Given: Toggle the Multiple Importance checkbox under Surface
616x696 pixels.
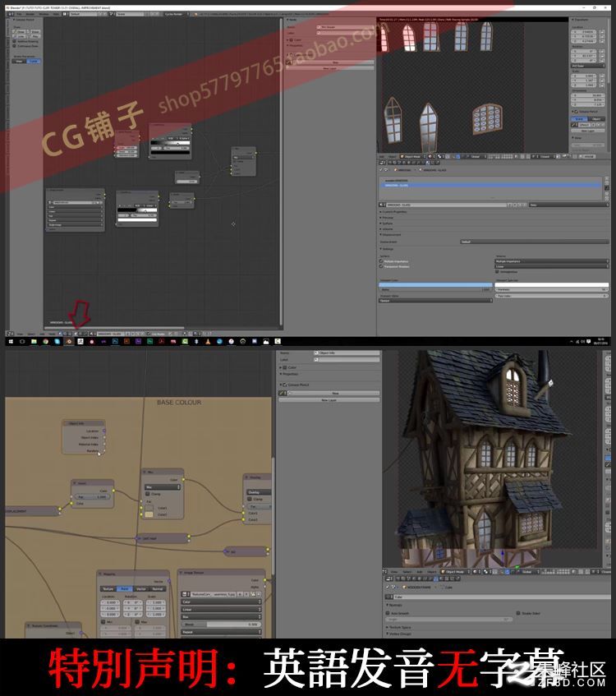Looking at the screenshot, I should [381, 261].
